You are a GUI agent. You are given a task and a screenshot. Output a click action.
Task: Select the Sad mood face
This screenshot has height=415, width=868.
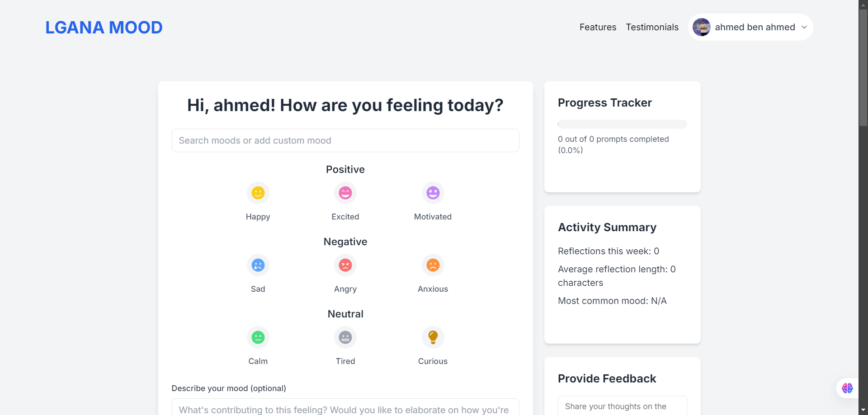point(258,266)
